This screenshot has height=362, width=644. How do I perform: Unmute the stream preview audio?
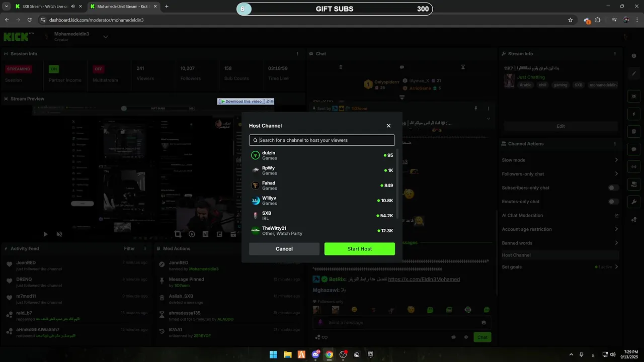(x=59, y=234)
